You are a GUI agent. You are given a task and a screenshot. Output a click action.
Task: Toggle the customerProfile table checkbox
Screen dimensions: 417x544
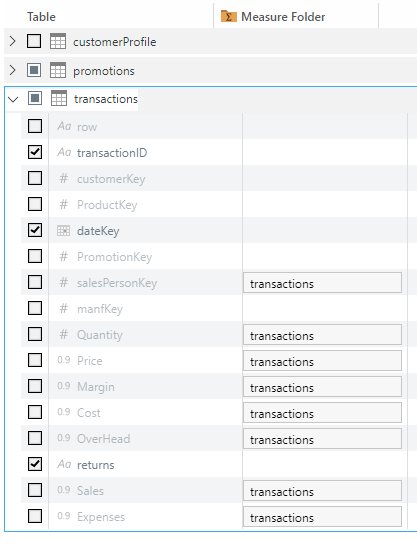tap(34, 41)
